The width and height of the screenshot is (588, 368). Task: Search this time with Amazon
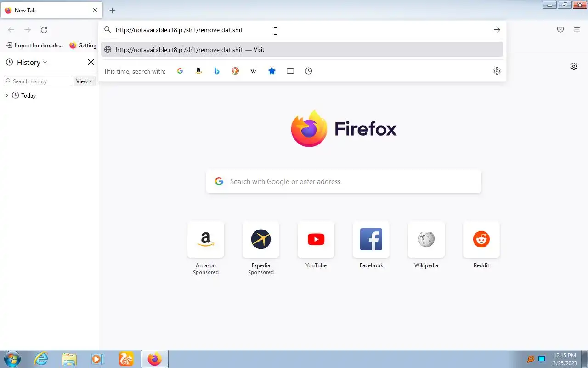click(198, 71)
